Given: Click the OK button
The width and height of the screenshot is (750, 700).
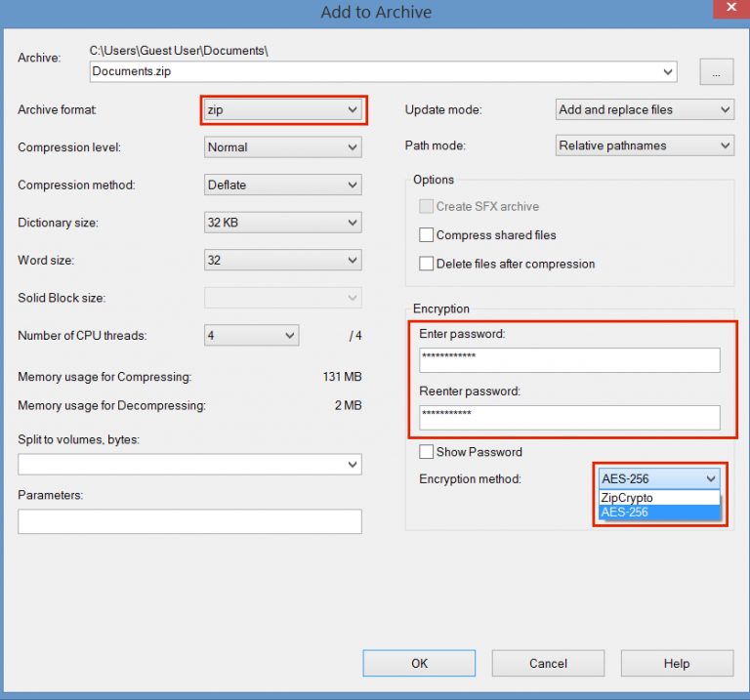Looking at the screenshot, I should point(419,663).
